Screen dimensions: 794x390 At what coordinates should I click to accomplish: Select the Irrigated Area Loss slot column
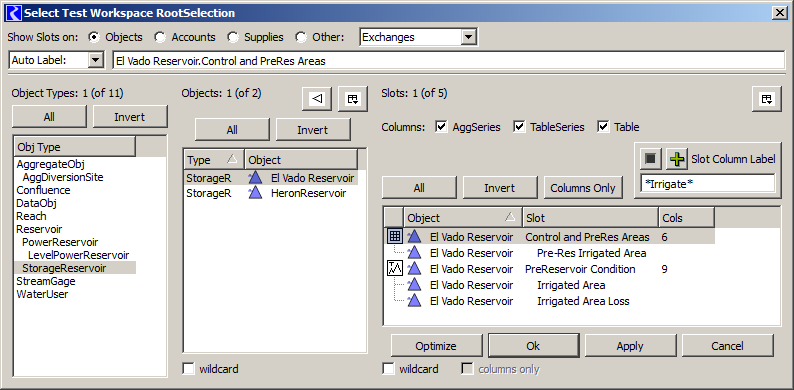point(583,301)
